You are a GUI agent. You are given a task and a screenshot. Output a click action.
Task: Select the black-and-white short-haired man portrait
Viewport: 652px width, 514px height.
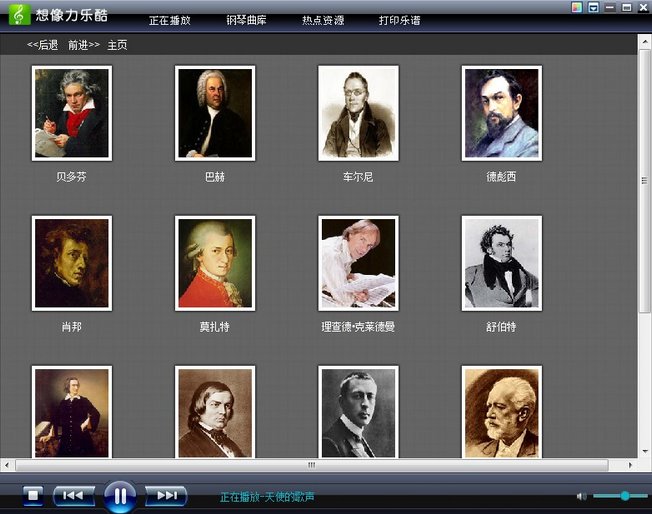pyautogui.click(x=358, y=412)
